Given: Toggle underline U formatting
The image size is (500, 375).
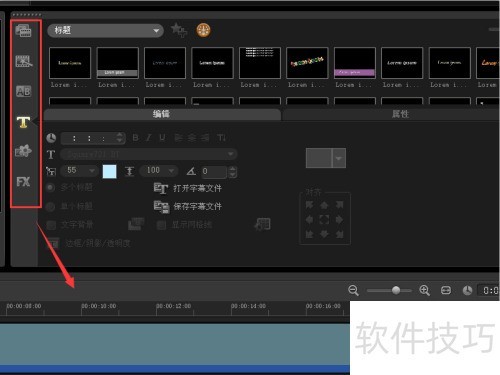Looking at the screenshot, I should coord(162,138).
